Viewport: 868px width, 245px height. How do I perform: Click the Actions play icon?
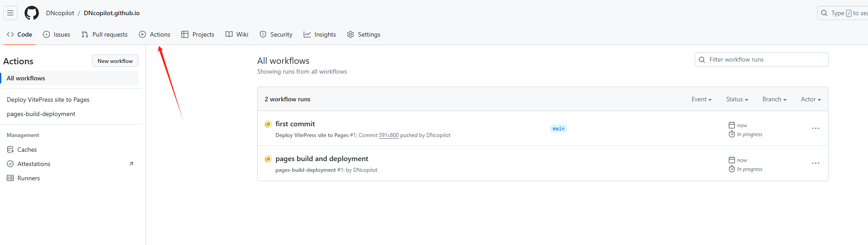142,34
